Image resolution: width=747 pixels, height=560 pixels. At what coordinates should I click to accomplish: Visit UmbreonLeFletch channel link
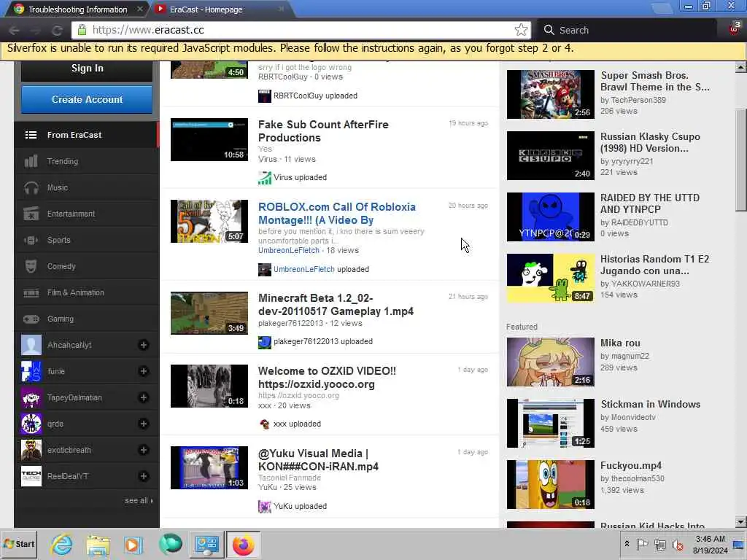[x=289, y=251]
